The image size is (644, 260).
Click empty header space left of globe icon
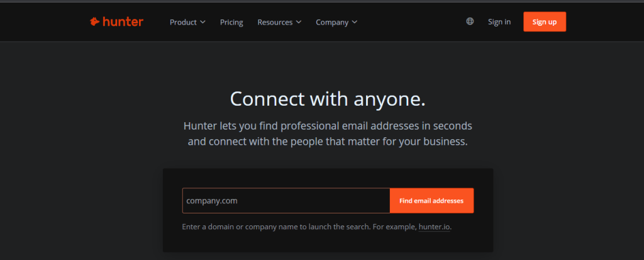pos(411,22)
